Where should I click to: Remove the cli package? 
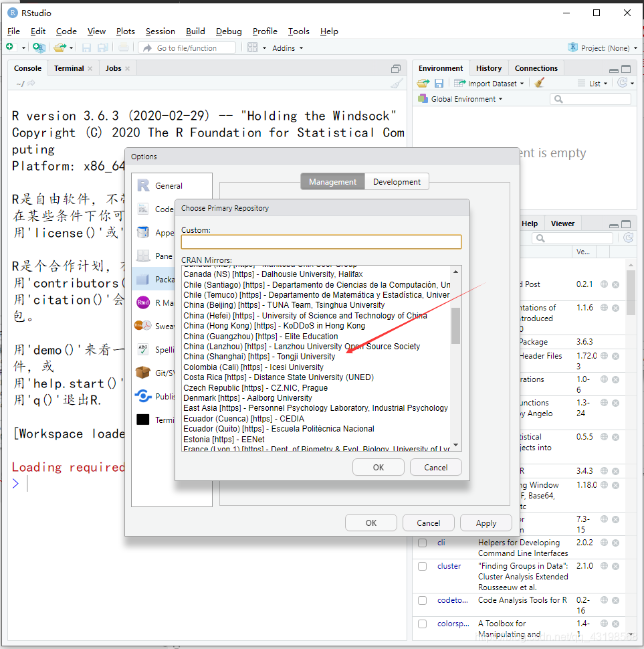click(x=615, y=543)
